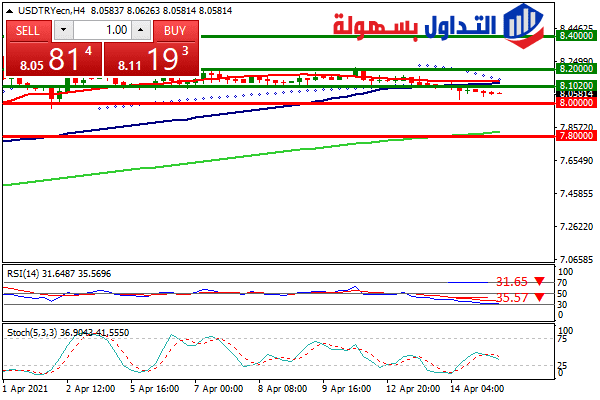This screenshot has height=400, width=600.
Task: Select the 8.00000 red level label
Action: pyautogui.click(x=576, y=103)
